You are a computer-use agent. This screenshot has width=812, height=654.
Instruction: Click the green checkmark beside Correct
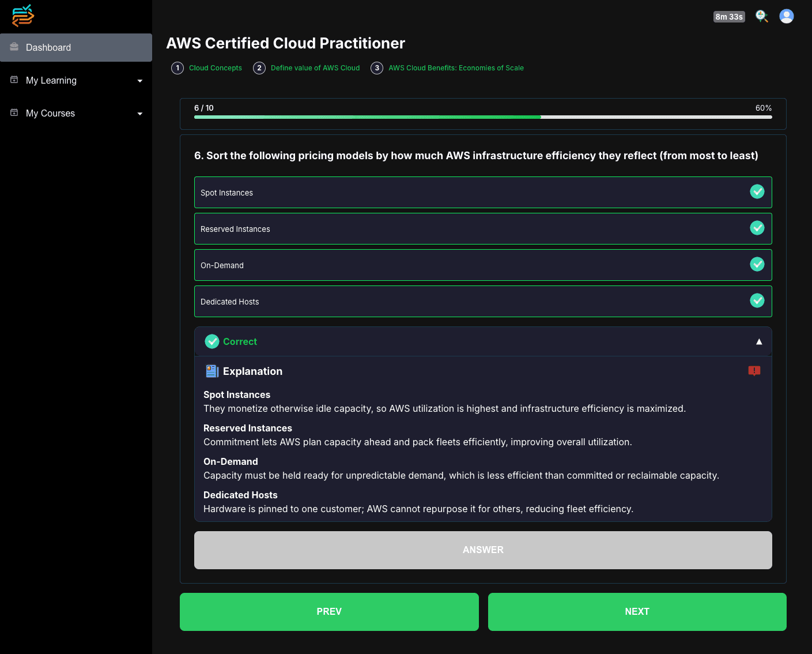[x=212, y=341]
